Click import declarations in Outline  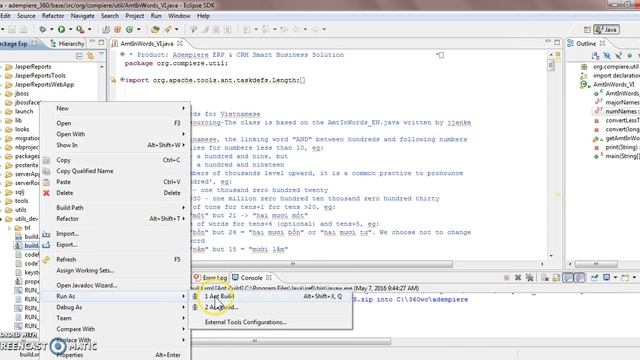click(616, 76)
